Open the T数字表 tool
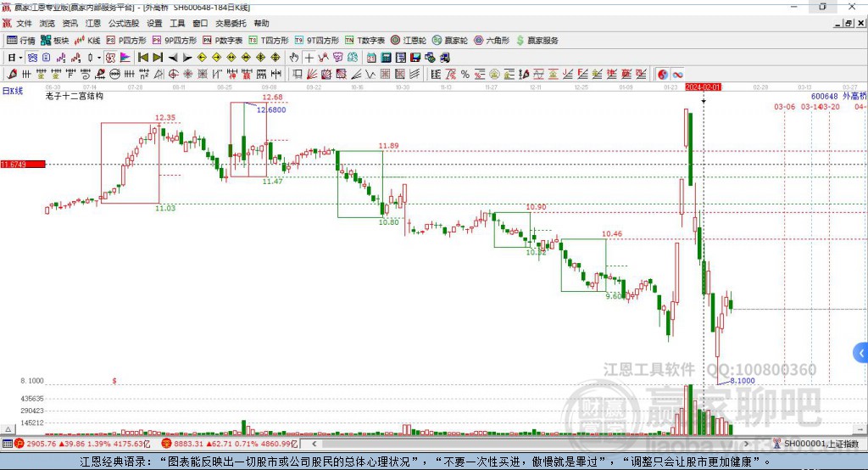Viewport: 868px width, 470px height. [364, 41]
